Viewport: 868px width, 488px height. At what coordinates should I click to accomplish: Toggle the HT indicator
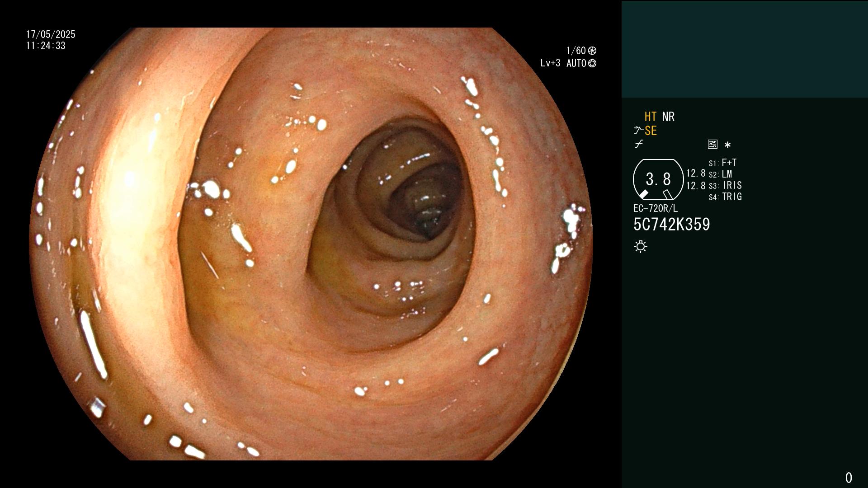click(x=651, y=117)
